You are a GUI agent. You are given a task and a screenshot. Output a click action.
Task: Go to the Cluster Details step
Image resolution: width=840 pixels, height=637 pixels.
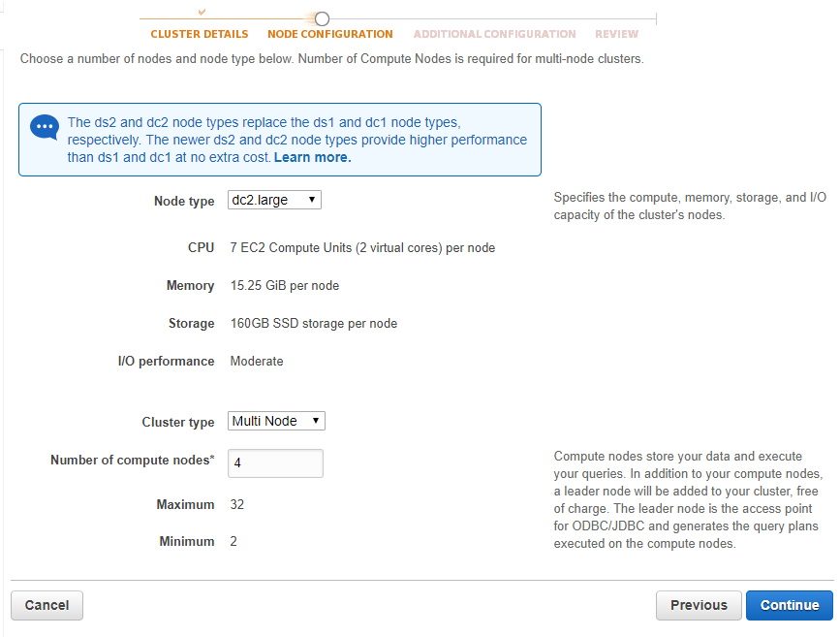coord(199,34)
